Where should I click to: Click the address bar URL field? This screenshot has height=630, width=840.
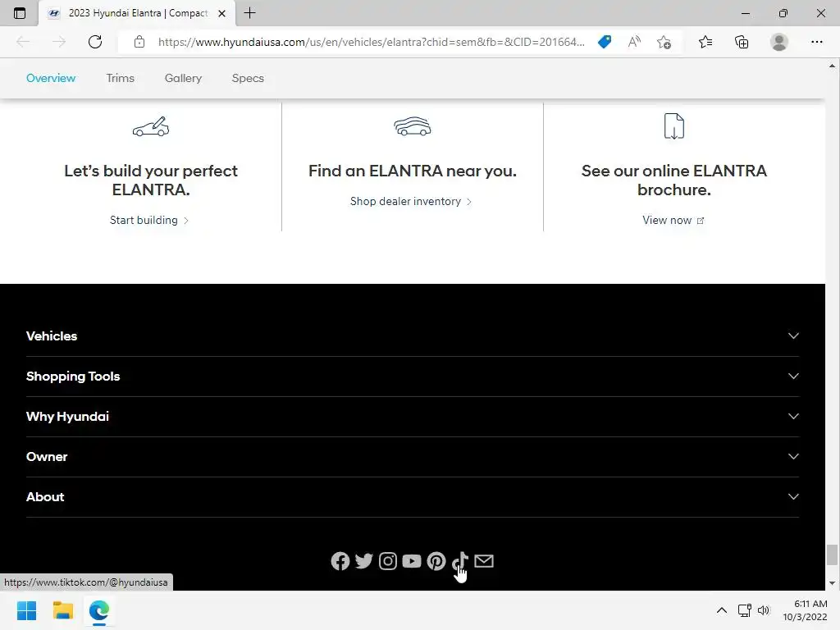pos(371,42)
